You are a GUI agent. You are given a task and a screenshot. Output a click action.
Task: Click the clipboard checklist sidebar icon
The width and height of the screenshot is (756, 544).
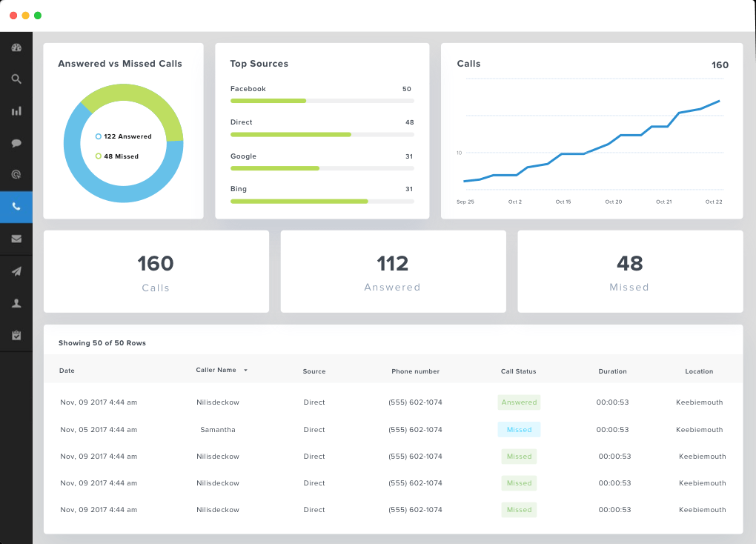click(x=16, y=335)
